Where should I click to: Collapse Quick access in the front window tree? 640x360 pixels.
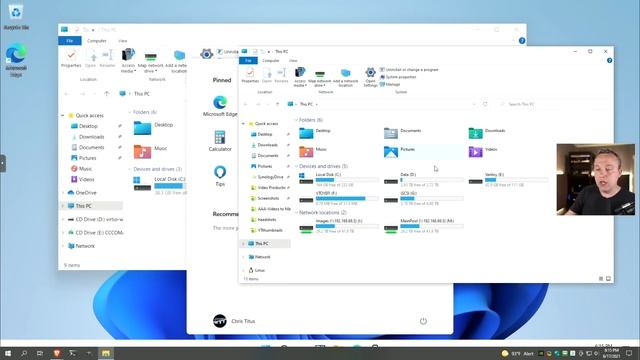[x=243, y=124]
